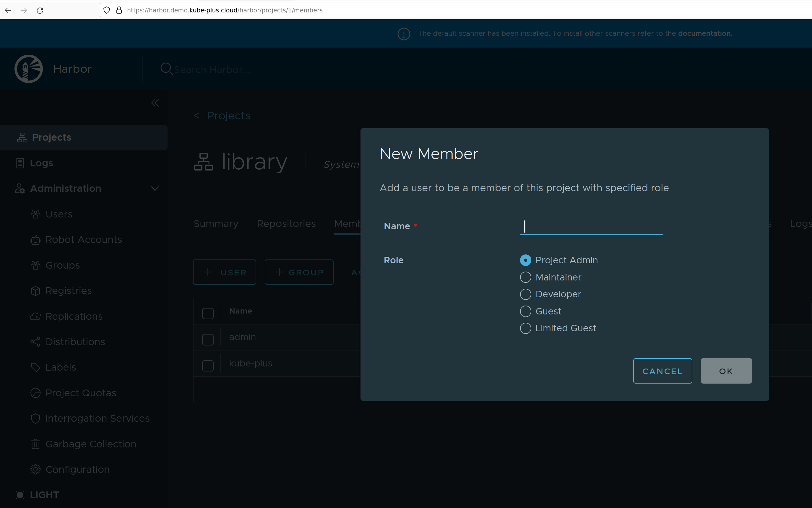Open the Logs project tab
Image resolution: width=812 pixels, height=508 pixels.
point(800,224)
